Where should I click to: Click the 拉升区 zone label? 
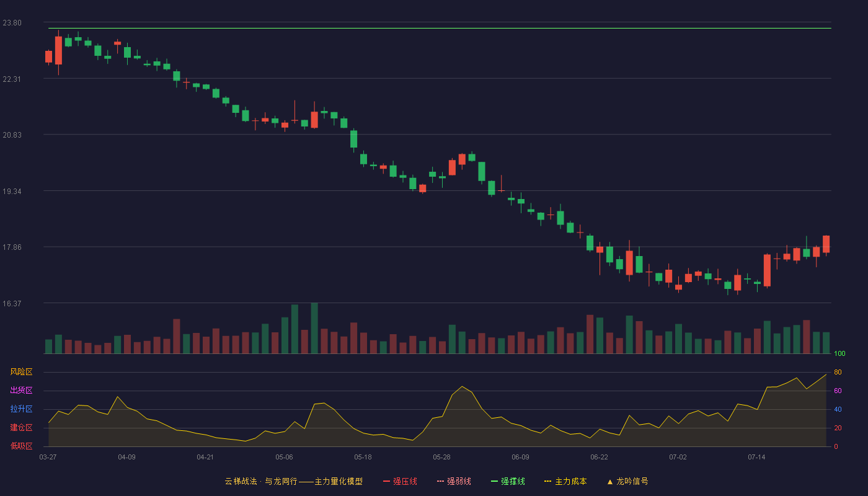pos(21,409)
